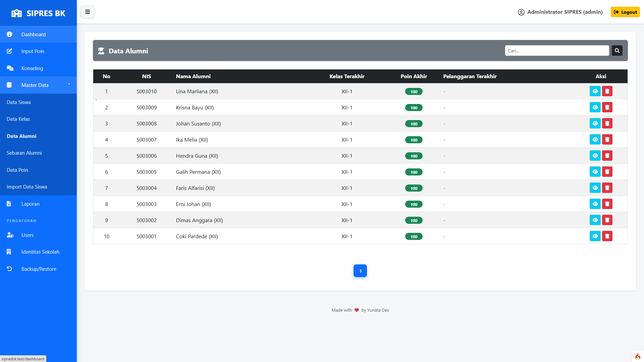Viewport: 644px width, 362px height.
Task: Click the SIPRES BK school logo
Action: click(x=16, y=13)
